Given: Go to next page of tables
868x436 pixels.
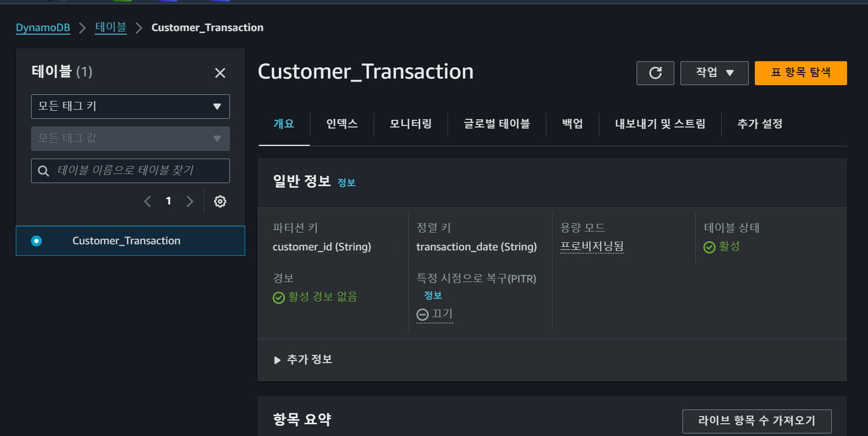Looking at the screenshot, I should coord(190,201).
